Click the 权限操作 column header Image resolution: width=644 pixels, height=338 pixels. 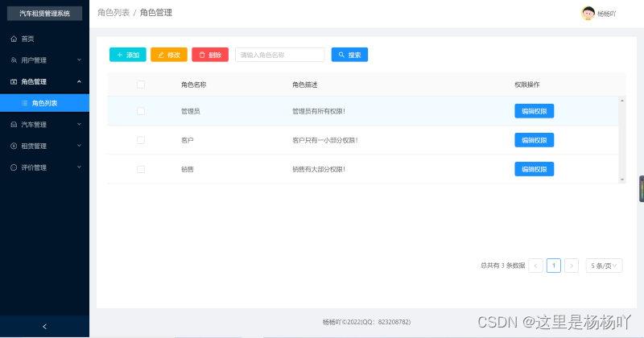click(527, 84)
